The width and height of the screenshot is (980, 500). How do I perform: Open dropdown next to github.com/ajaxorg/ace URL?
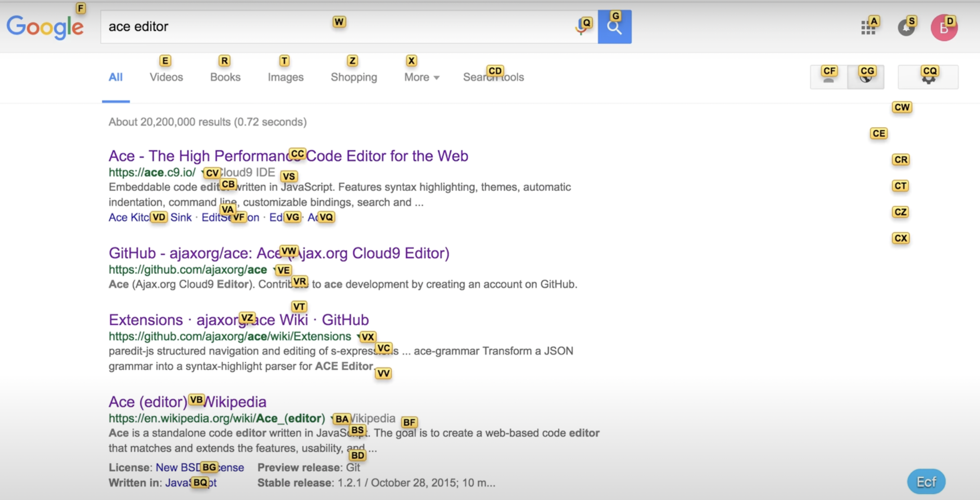point(274,269)
